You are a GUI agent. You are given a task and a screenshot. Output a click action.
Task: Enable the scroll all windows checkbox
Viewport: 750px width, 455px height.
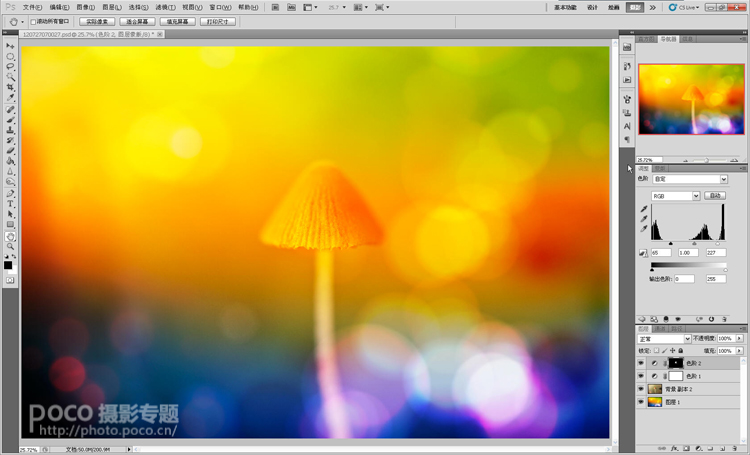(x=33, y=22)
